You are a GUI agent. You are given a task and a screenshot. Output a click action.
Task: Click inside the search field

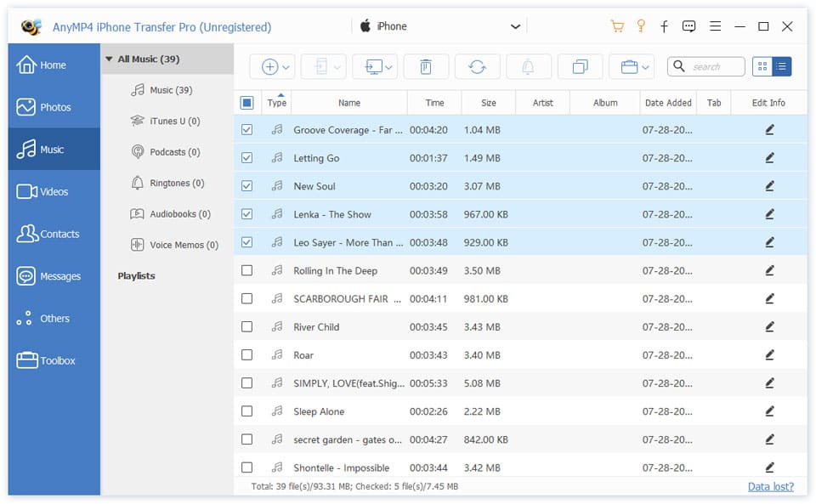click(714, 66)
